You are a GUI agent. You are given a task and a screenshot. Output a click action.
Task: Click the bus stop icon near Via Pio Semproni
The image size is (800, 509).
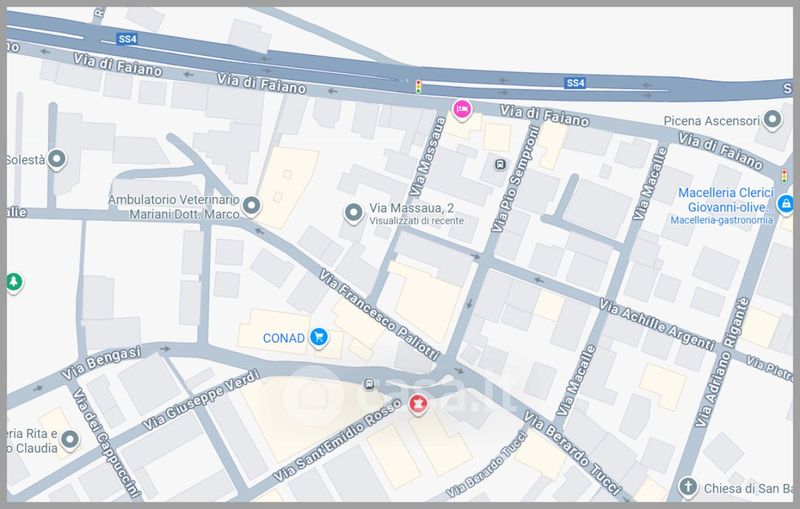click(500, 163)
